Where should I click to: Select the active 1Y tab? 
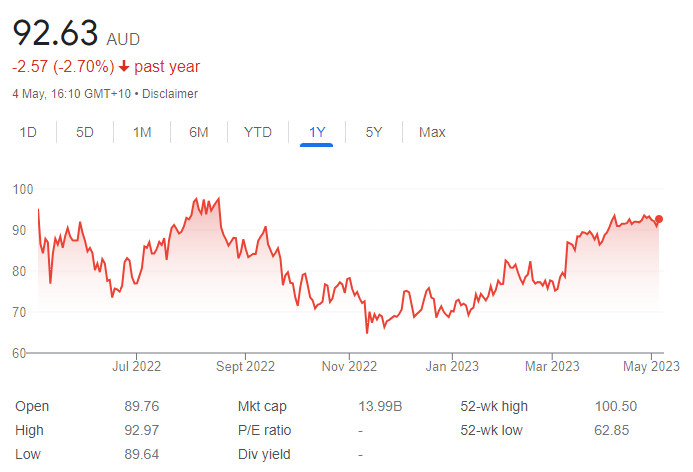pos(317,132)
